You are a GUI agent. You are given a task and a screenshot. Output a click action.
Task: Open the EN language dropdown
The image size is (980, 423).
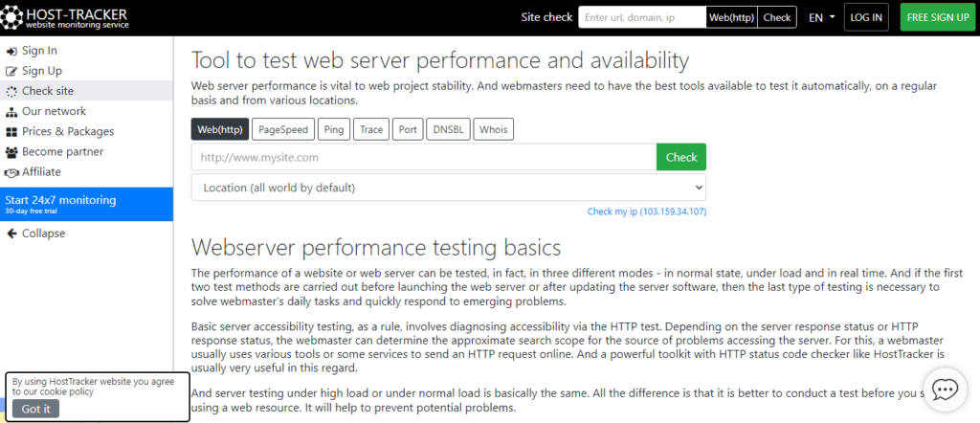(820, 17)
